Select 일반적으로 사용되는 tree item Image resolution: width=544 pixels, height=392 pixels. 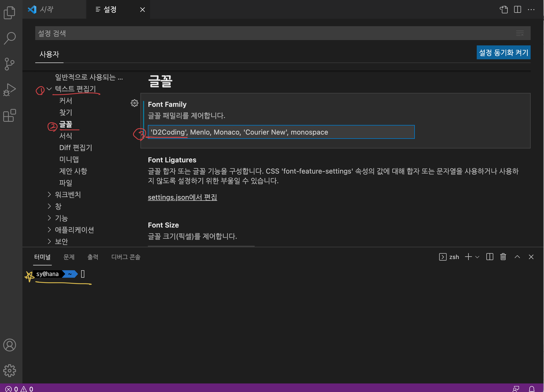(89, 77)
